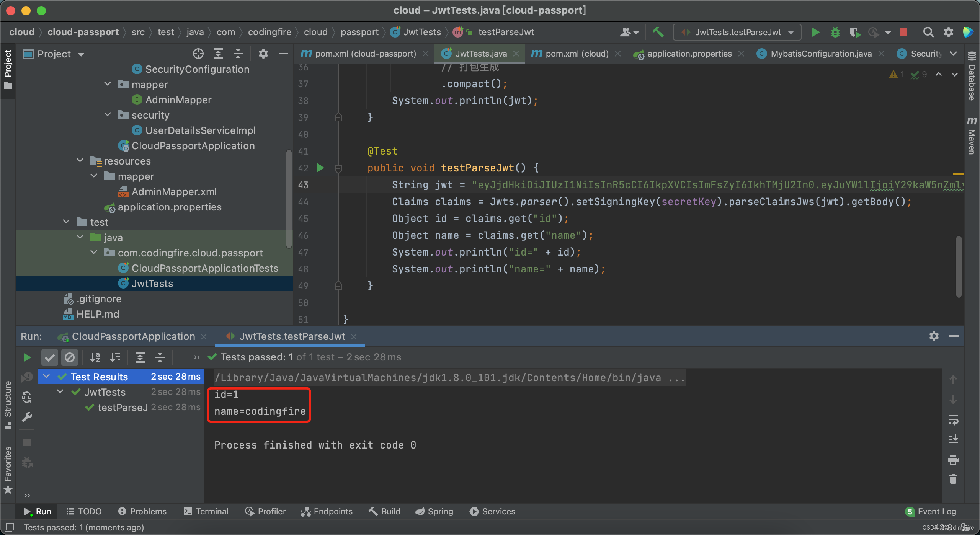
Task: Click gutter run arrow beside testParseJwt
Action: [320, 168]
